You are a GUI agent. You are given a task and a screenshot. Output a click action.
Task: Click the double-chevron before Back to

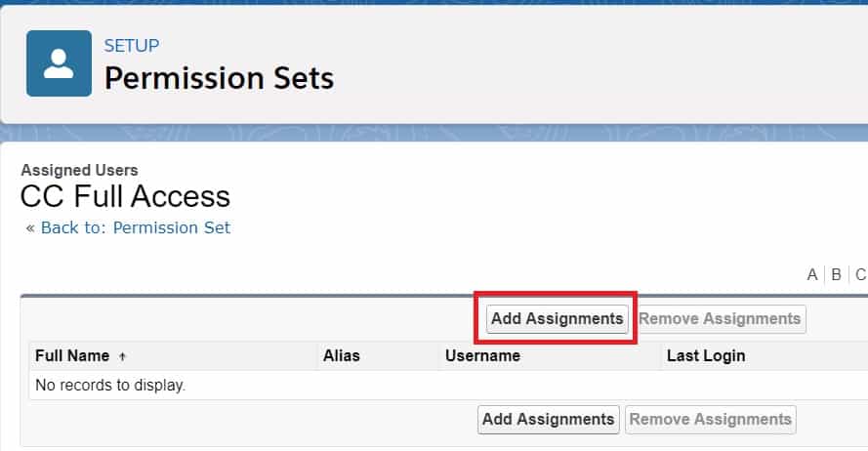[30, 228]
